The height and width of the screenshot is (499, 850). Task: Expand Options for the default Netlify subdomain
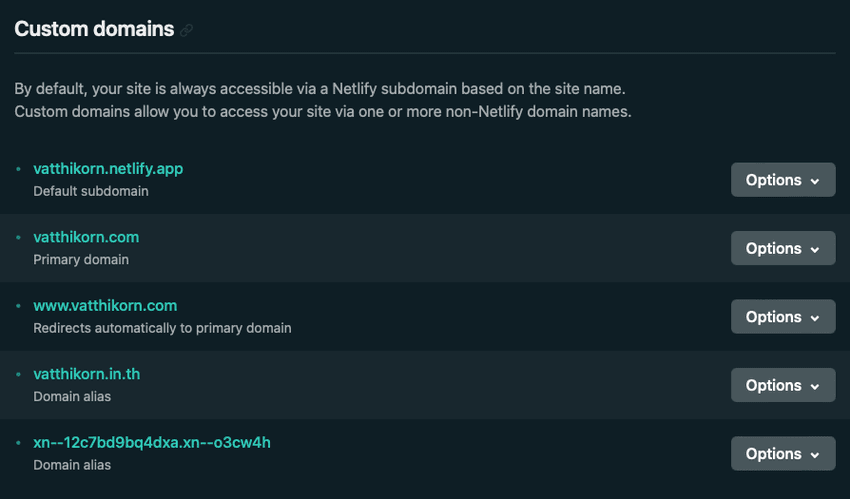tap(783, 180)
